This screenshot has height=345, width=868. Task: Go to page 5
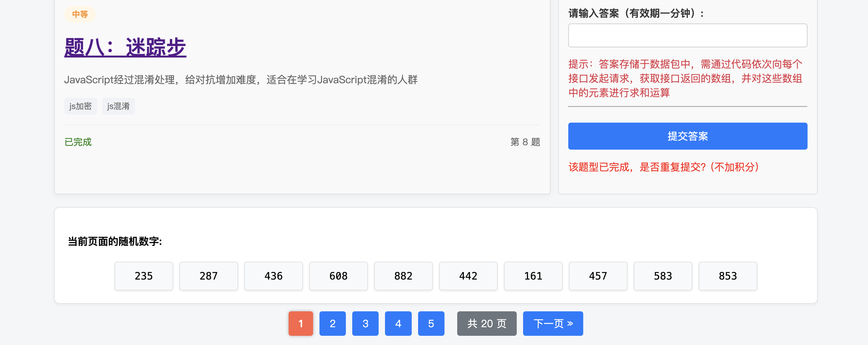431,323
